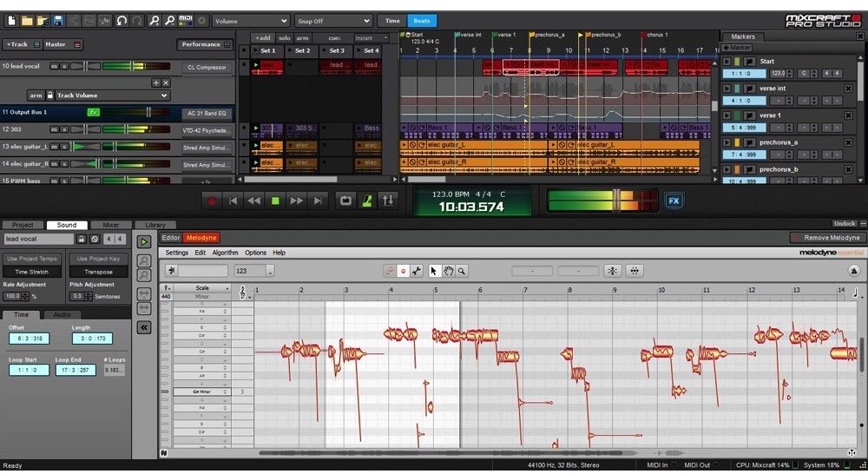868x474 pixels.
Task: Open the Melodyne Settings menu
Action: (176, 253)
